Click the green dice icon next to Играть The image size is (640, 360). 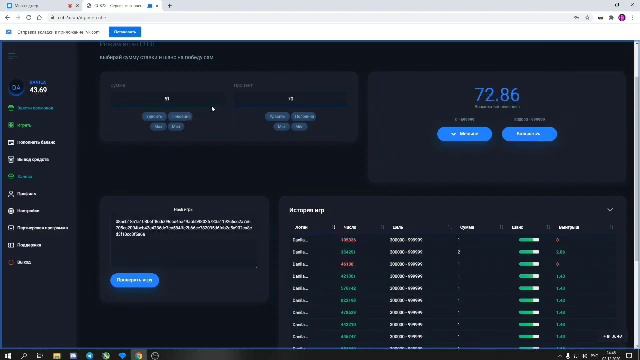click(x=11, y=125)
